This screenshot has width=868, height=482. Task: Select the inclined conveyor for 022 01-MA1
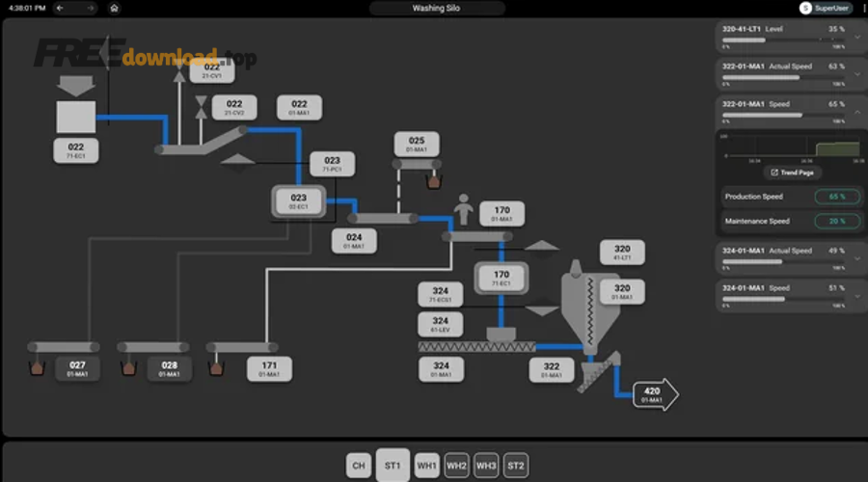coord(202,142)
